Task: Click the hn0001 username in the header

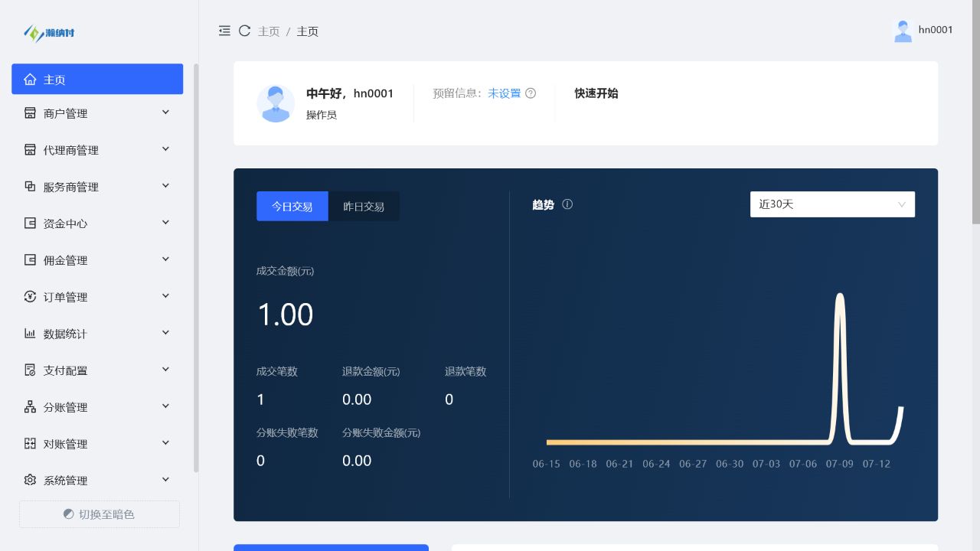Action: (x=936, y=30)
